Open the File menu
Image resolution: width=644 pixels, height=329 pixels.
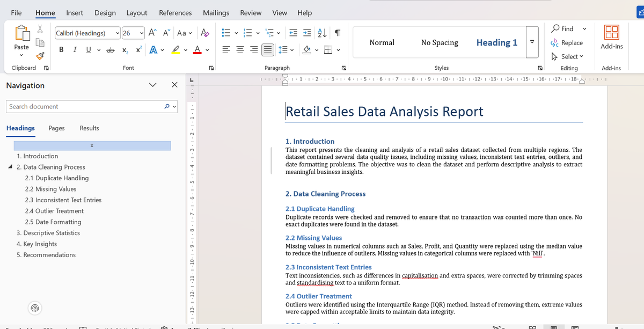(17, 12)
